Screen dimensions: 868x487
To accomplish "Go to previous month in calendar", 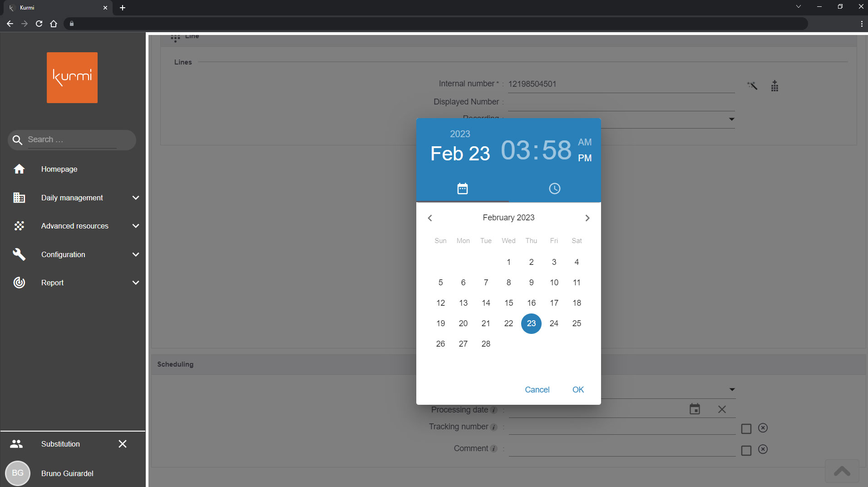I will (430, 218).
